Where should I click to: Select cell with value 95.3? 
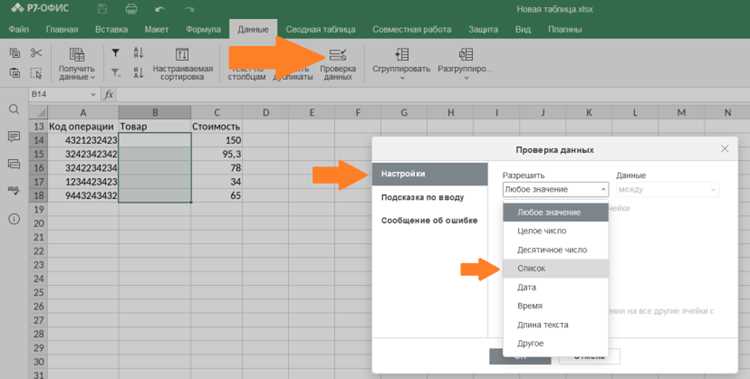pyautogui.click(x=217, y=155)
